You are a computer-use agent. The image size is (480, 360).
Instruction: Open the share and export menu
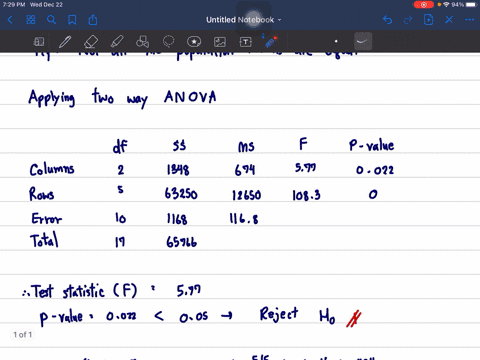[93, 20]
